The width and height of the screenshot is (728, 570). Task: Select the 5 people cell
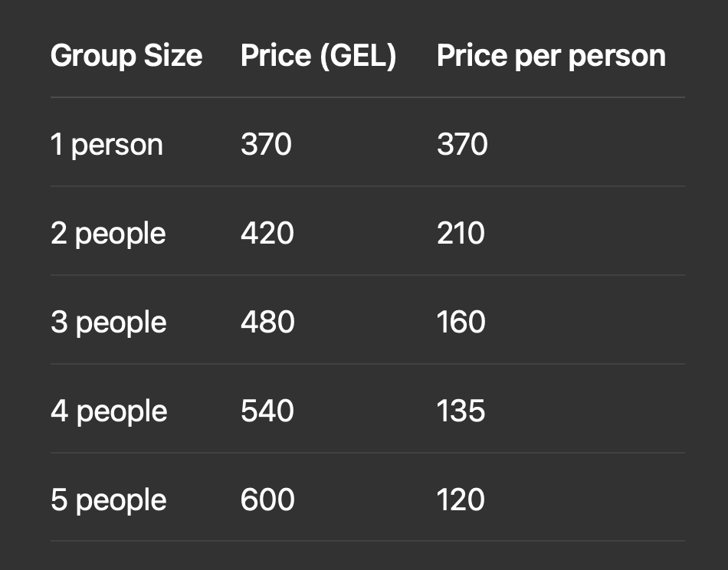pyautogui.click(x=109, y=500)
